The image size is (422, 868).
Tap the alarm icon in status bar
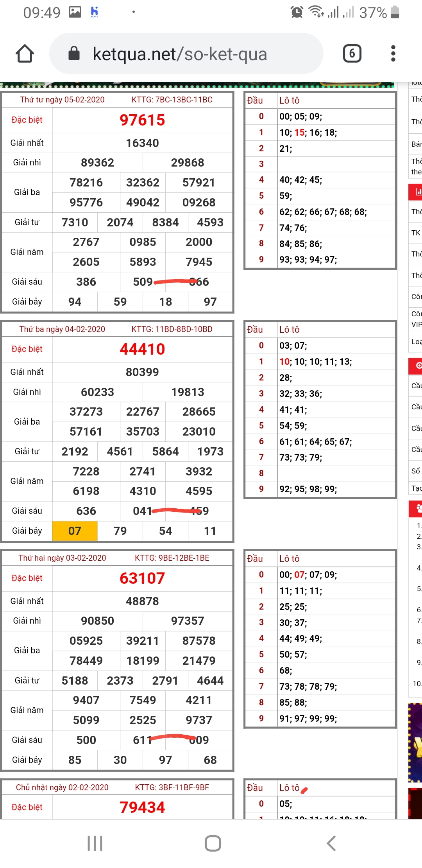click(297, 12)
